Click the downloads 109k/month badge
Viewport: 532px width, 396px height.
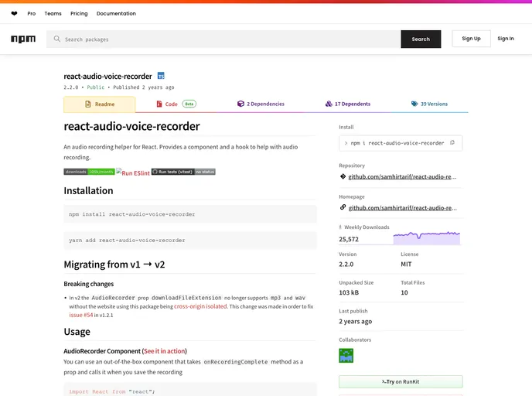coord(89,172)
